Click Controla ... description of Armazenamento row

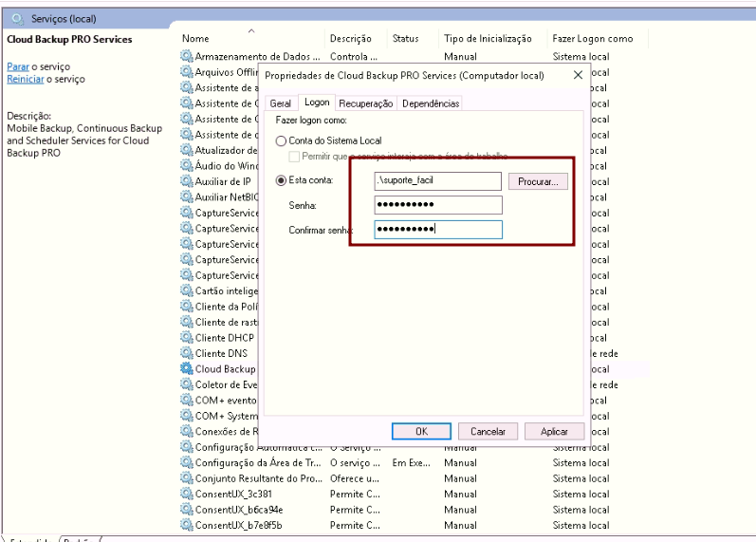tap(354, 56)
